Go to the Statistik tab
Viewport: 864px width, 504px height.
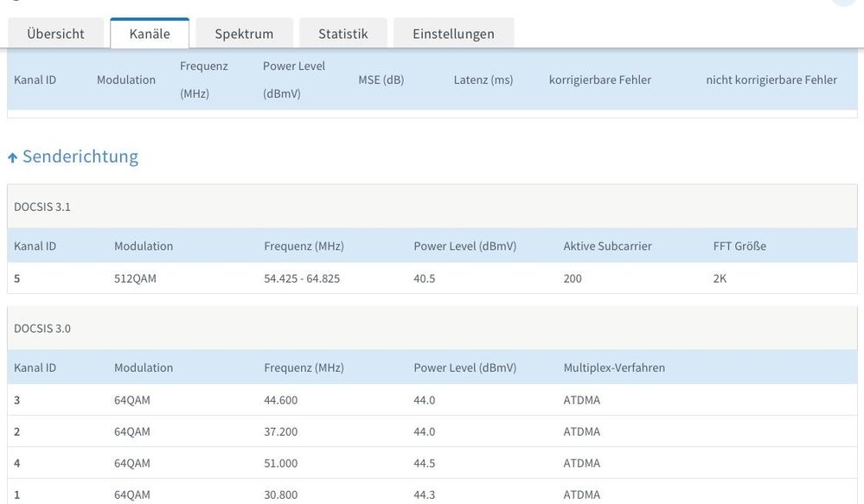(x=342, y=34)
